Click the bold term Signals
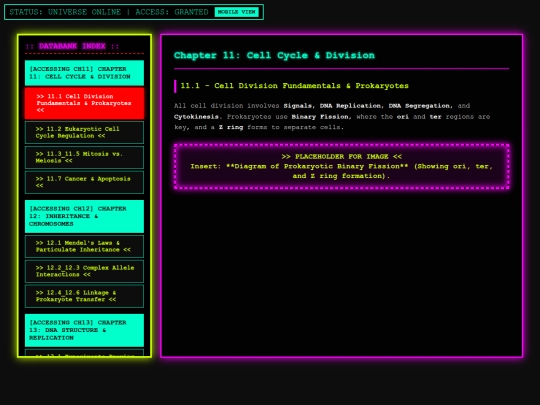The width and height of the screenshot is (540, 405). [x=298, y=106]
